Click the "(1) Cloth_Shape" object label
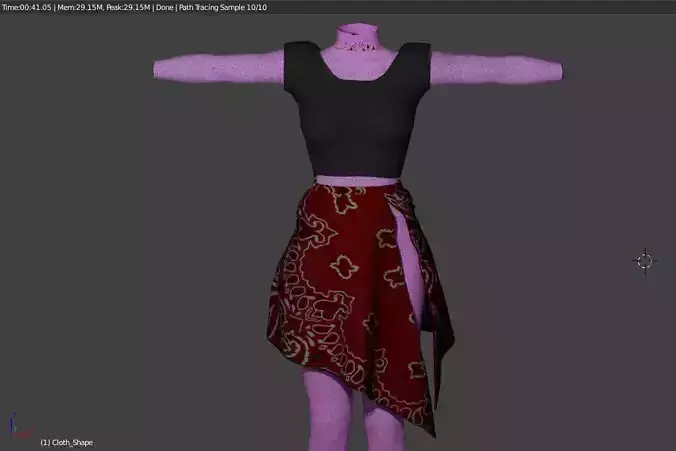Screen dimensions: 676x451 (x=66, y=442)
